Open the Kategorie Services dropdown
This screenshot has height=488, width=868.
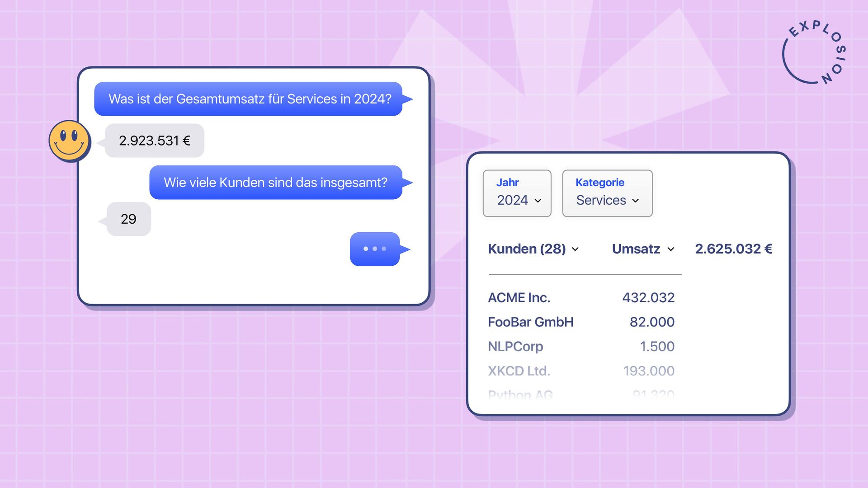pos(607,193)
